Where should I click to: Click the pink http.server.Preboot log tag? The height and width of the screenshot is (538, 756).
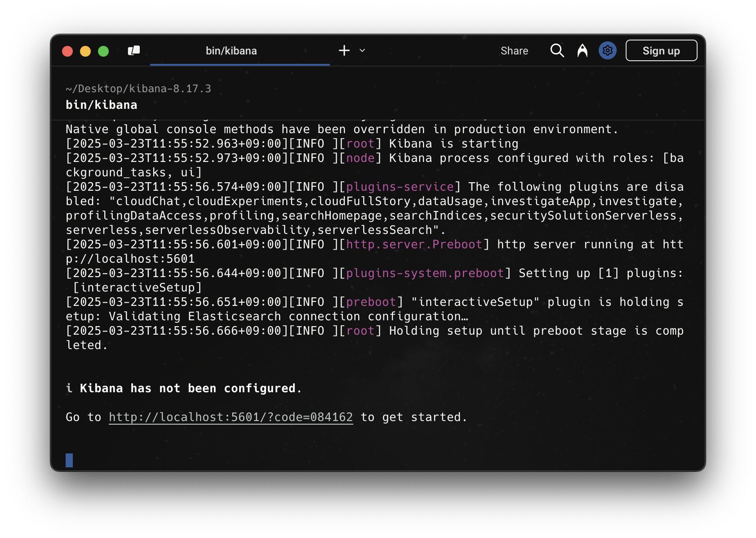(x=414, y=244)
